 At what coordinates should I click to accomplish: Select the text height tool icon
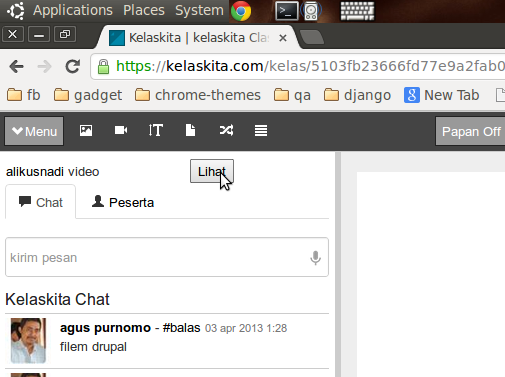(x=156, y=130)
